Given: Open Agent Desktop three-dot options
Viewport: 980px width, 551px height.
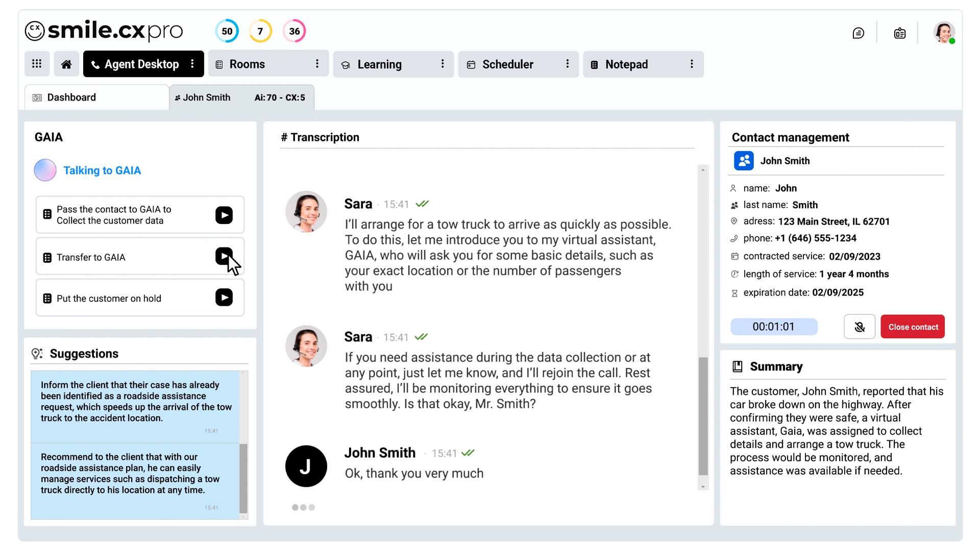Looking at the screenshot, I should pos(192,64).
